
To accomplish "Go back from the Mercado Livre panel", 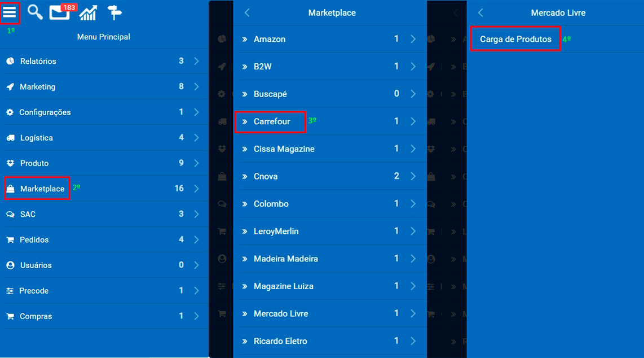I will tap(480, 13).
